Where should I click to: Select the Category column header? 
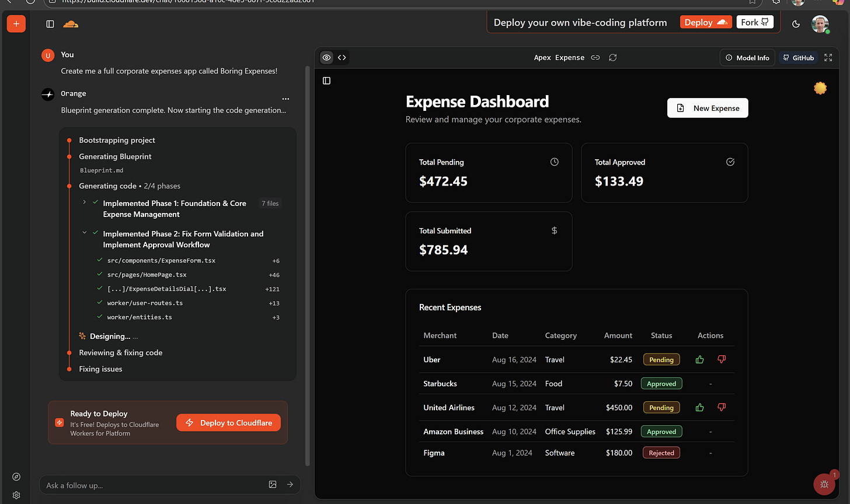pyautogui.click(x=561, y=335)
